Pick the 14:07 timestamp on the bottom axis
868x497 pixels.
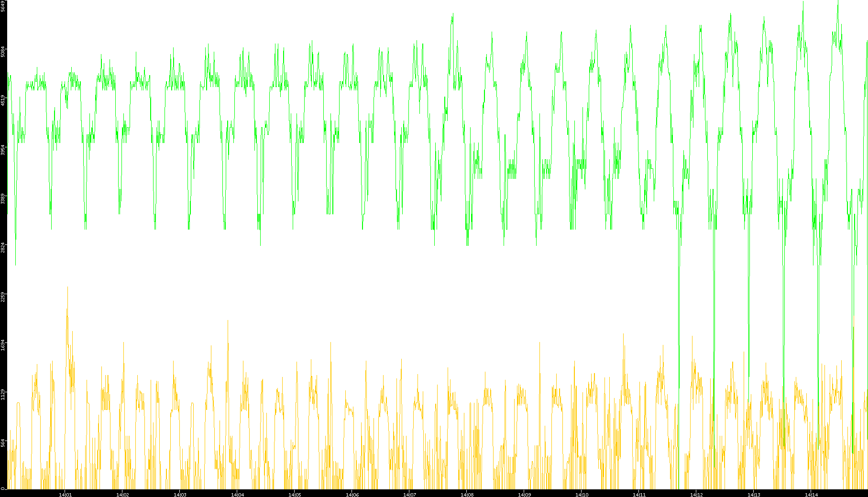[x=410, y=495]
